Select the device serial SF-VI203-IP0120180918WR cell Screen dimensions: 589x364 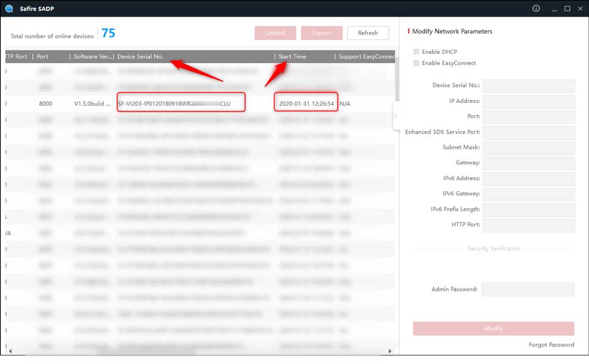coord(174,104)
